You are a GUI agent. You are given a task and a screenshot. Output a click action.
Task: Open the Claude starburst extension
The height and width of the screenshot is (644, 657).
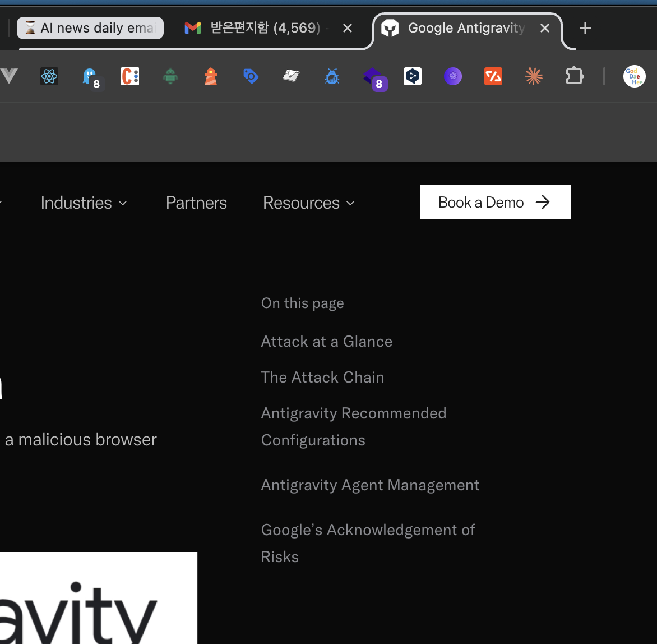click(534, 76)
